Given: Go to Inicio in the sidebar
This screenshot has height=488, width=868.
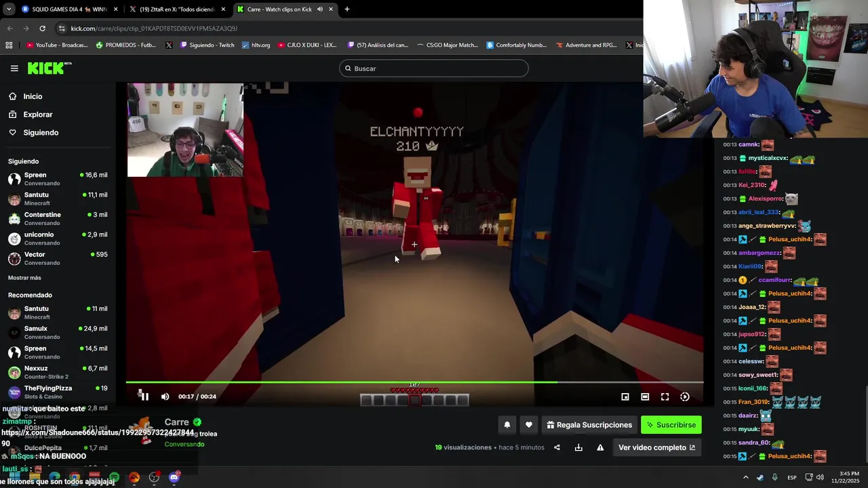Looking at the screenshot, I should point(33,96).
